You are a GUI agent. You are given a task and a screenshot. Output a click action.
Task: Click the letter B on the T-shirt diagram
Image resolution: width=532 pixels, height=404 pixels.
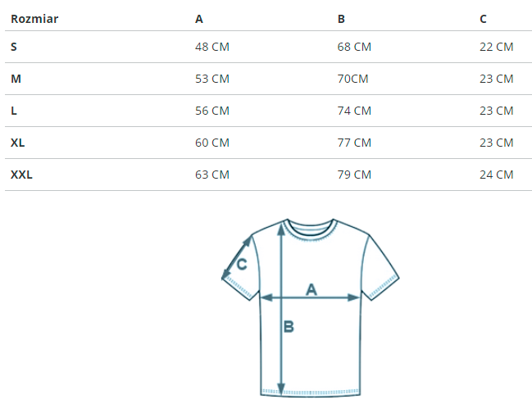(289, 327)
